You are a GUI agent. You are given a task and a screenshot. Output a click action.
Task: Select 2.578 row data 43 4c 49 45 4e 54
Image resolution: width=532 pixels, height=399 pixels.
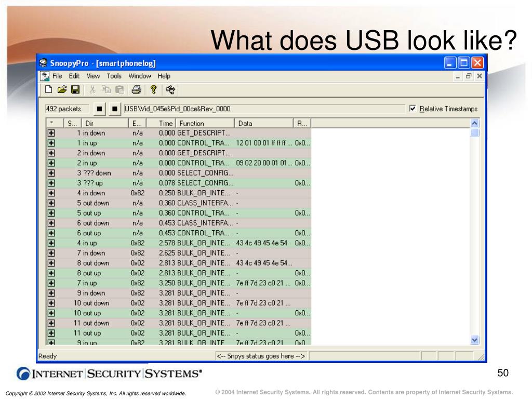263,243
